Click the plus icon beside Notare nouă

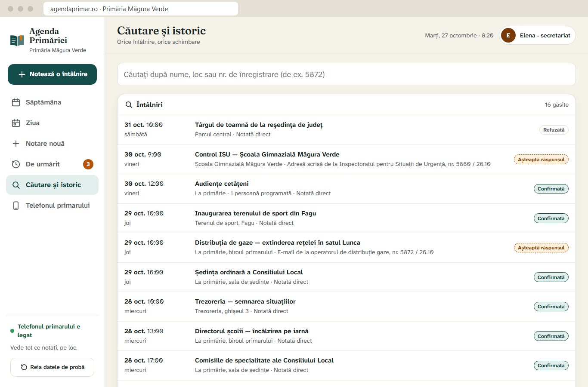tap(16, 144)
